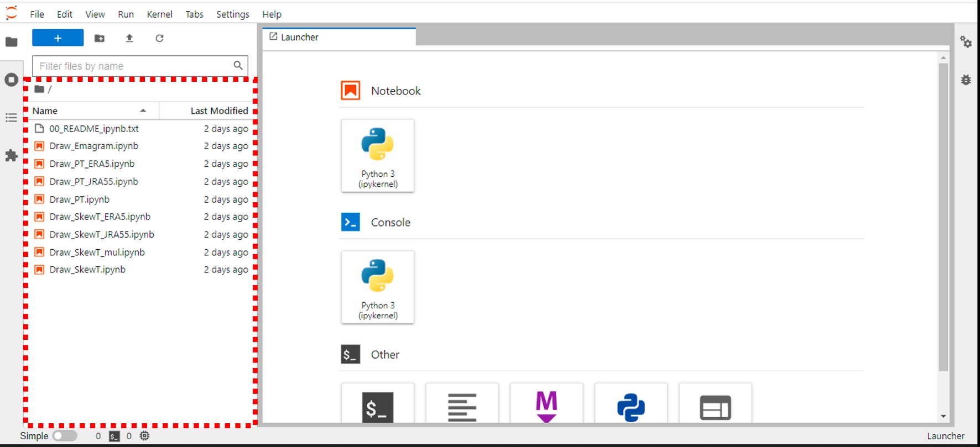Open the Settings menu

coord(232,14)
